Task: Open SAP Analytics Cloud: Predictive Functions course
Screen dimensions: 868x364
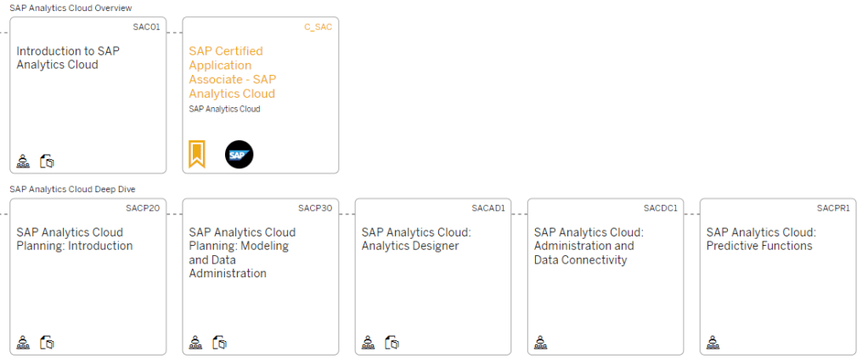Action: point(760,239)
